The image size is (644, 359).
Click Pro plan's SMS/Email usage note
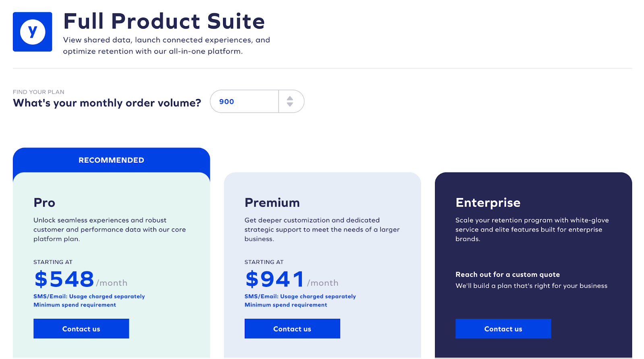89,296
